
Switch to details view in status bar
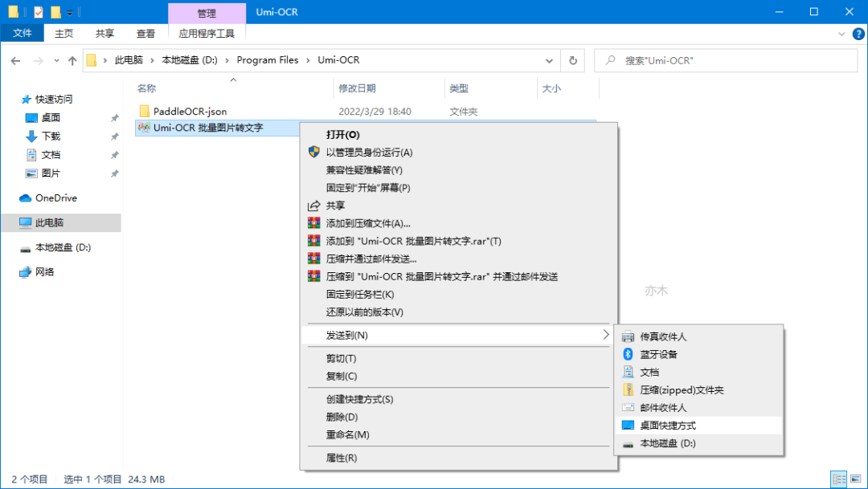point(838,479)
